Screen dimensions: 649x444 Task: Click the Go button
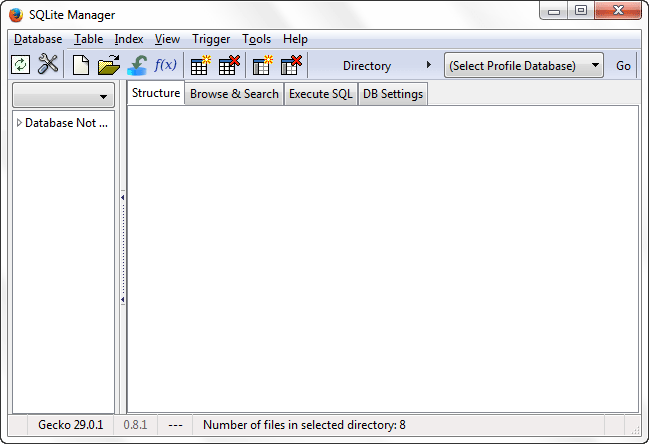(x=623, y=65)
